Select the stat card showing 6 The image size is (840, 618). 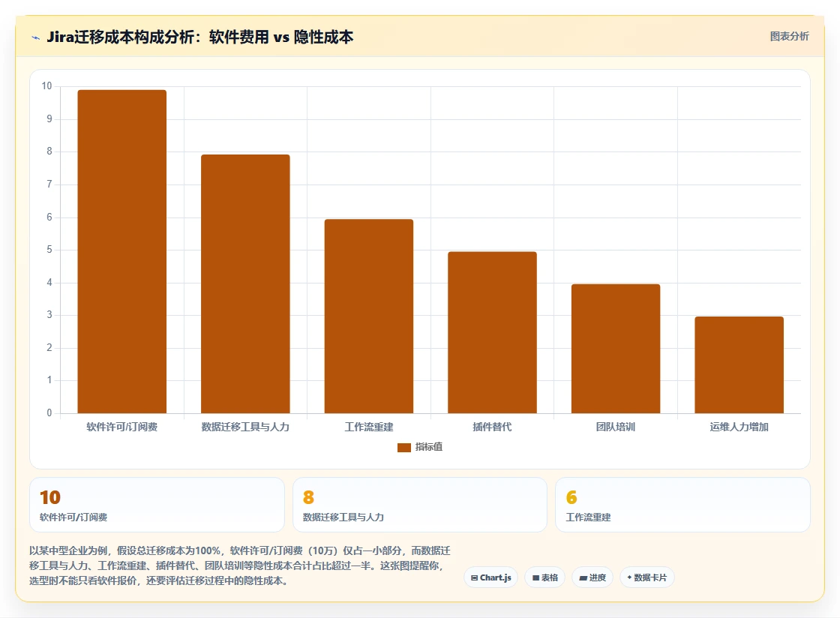[x=682, y=505]
